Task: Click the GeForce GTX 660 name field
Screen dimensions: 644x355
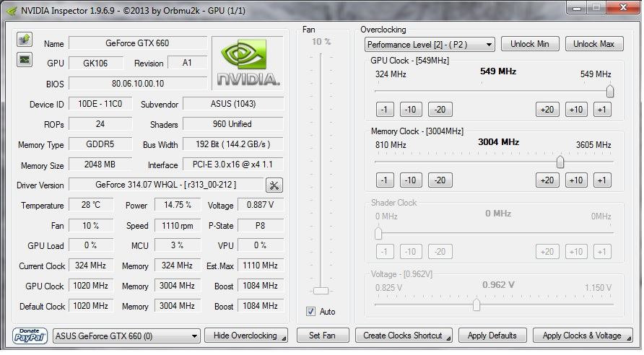Action: click(x=138, y=43)
